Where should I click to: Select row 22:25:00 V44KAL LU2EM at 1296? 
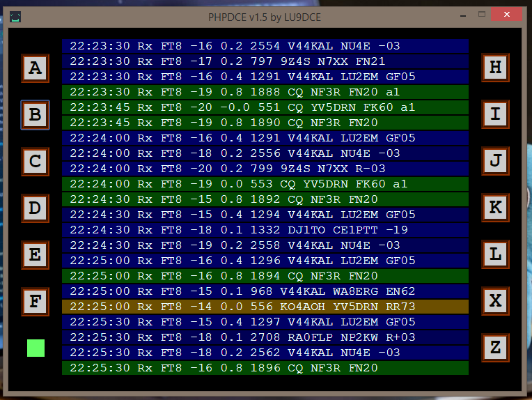point(265,261)
